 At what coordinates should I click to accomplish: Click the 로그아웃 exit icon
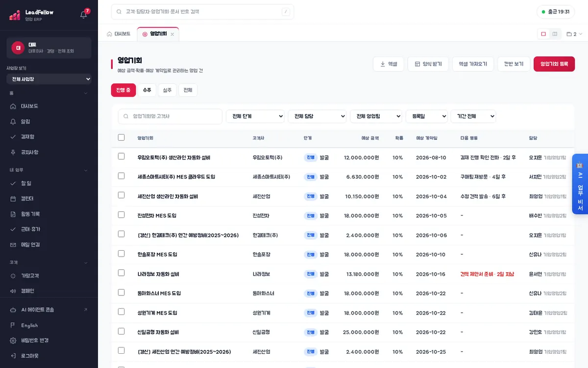(13, 356)
